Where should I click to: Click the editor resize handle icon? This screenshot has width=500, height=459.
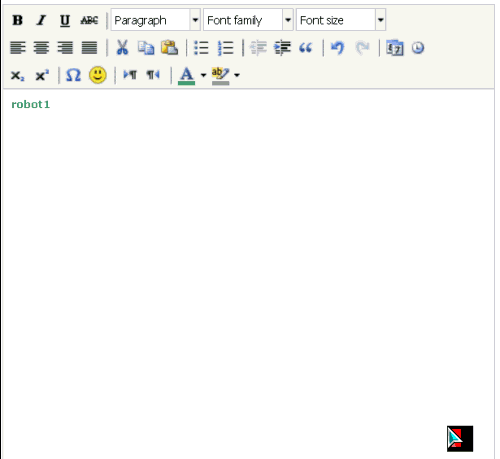click(460, 439)
